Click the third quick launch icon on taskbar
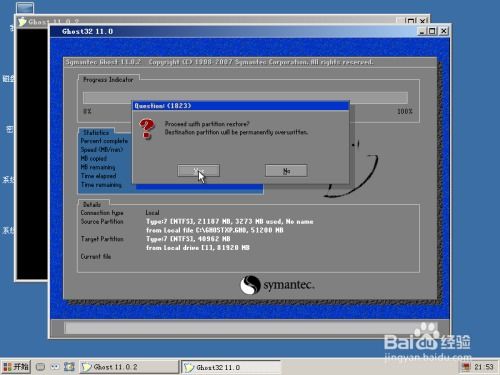Viewport: 500px width, 375px height. [x=69, y=367]
